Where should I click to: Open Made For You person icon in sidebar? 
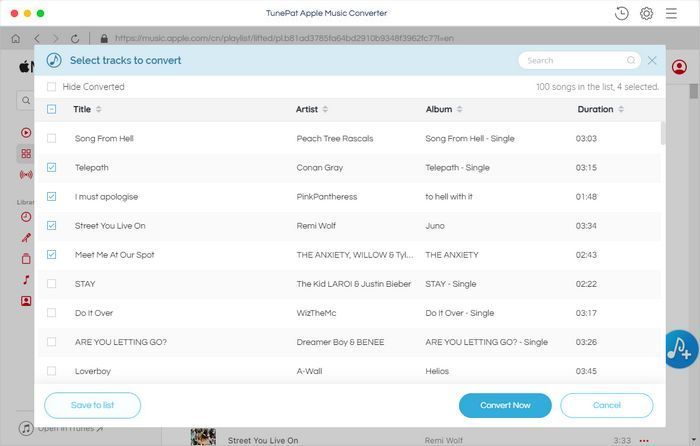(26, 301)
